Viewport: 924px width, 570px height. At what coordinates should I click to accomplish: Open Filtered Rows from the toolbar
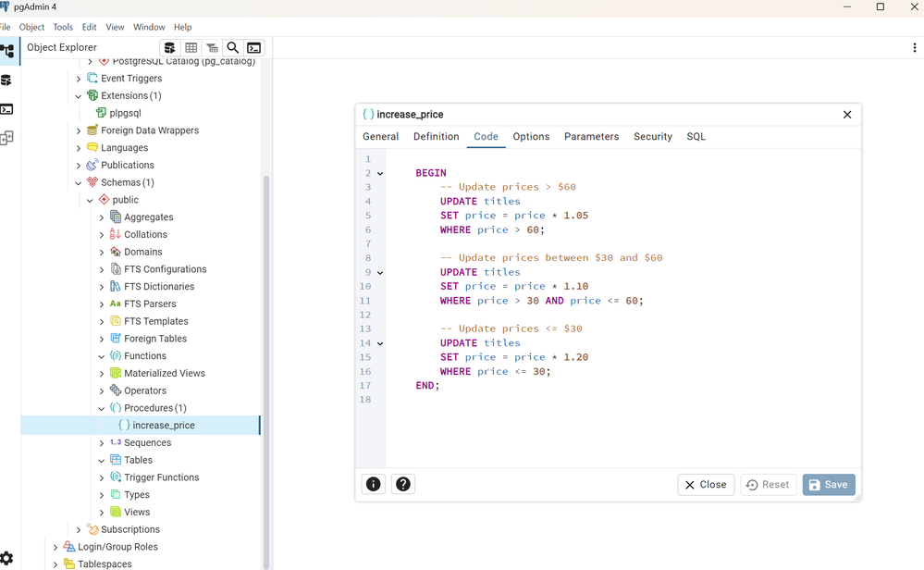coord(212,48)
